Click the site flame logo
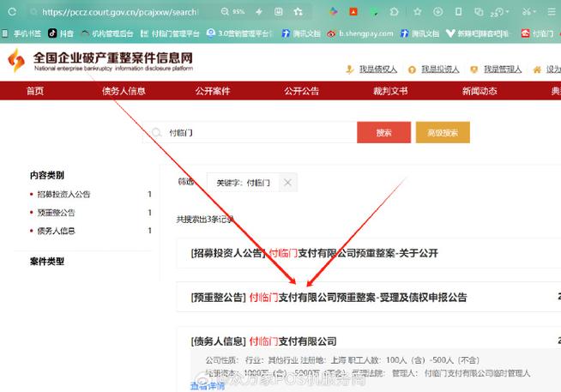Image resolution: width=561 pixels, height=392 pixels. 16,60
